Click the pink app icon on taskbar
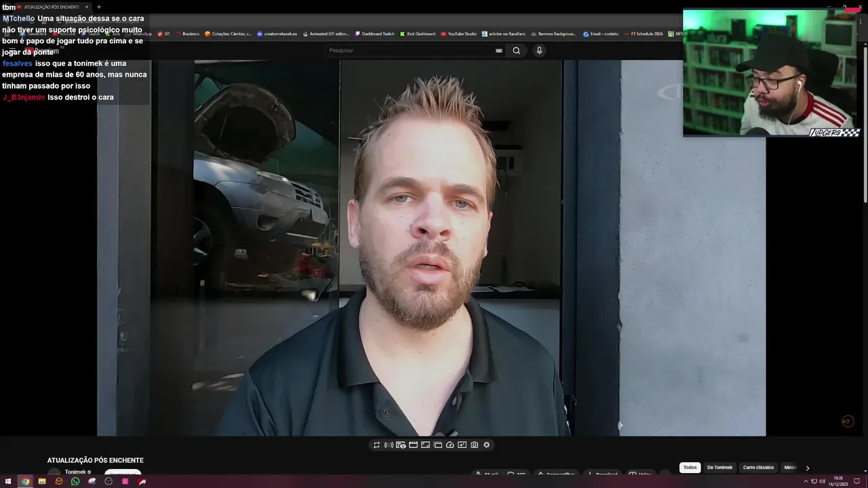This screenshot has height=488, width=868. [125, 481]
